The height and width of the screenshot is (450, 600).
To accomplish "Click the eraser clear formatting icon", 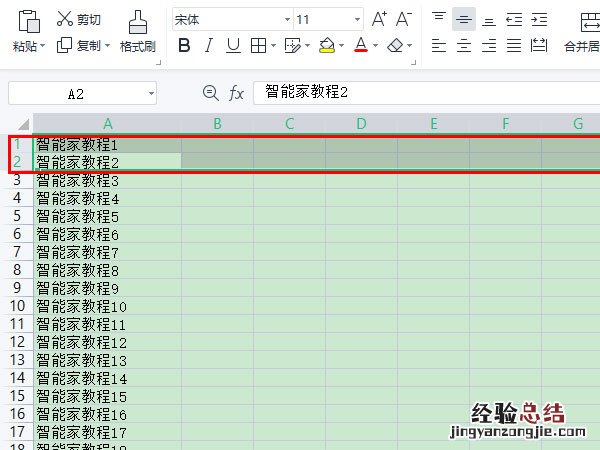I will [x=395, y=45].
